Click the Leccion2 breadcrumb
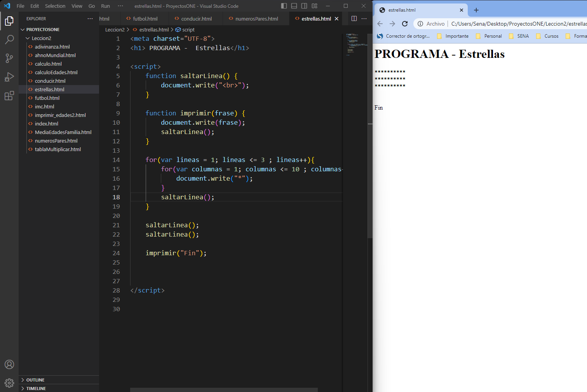Viewport: 587px width, 392px height. (115, 30)
